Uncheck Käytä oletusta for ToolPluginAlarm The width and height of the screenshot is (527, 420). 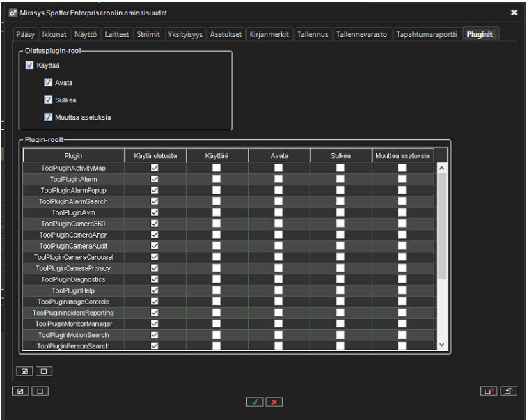pyautogui.click(x=155, y=179)
